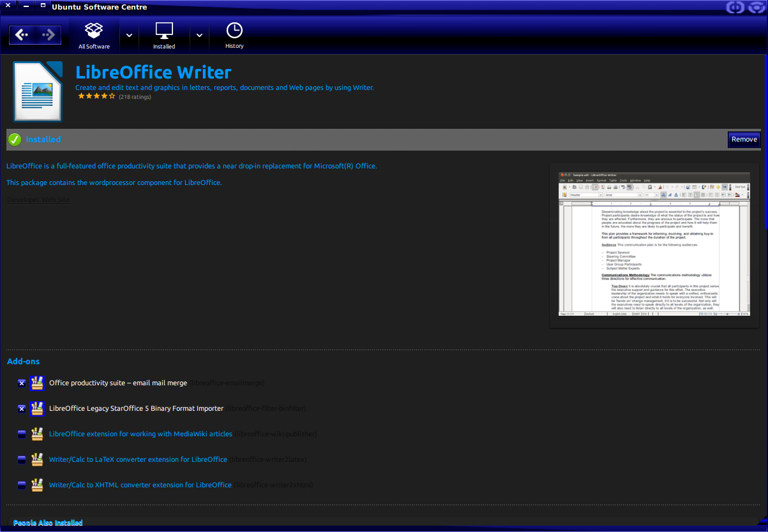
Task: Open the 218 ratings link
Action: coord(135,97)
